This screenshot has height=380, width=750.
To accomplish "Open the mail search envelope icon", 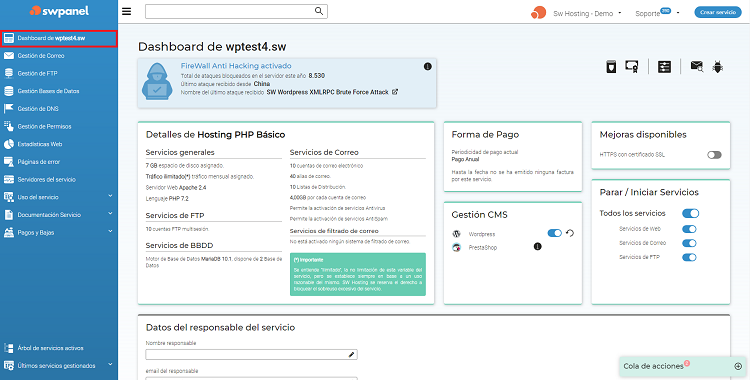I will [697, 67].
